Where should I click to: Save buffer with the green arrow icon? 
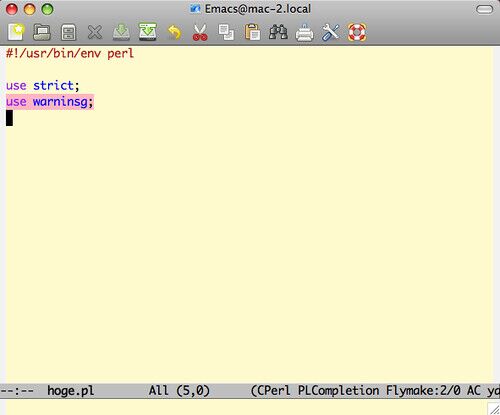coord(121,32)
